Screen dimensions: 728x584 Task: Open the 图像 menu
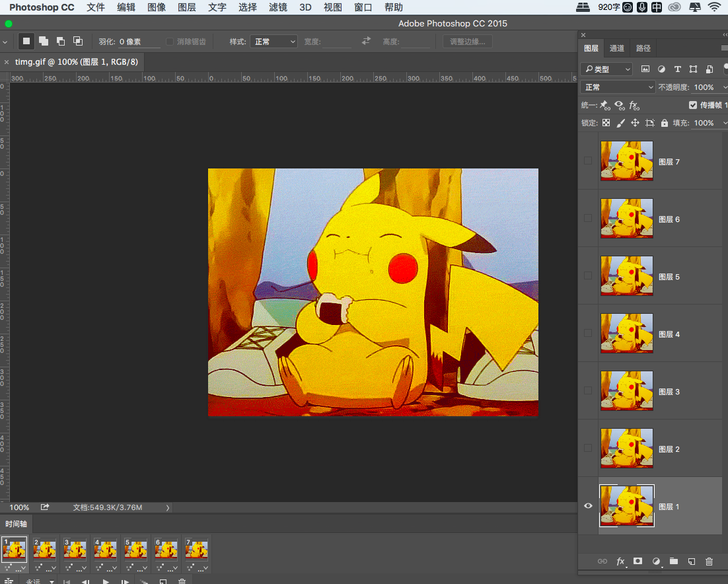(x=157, y=7)
